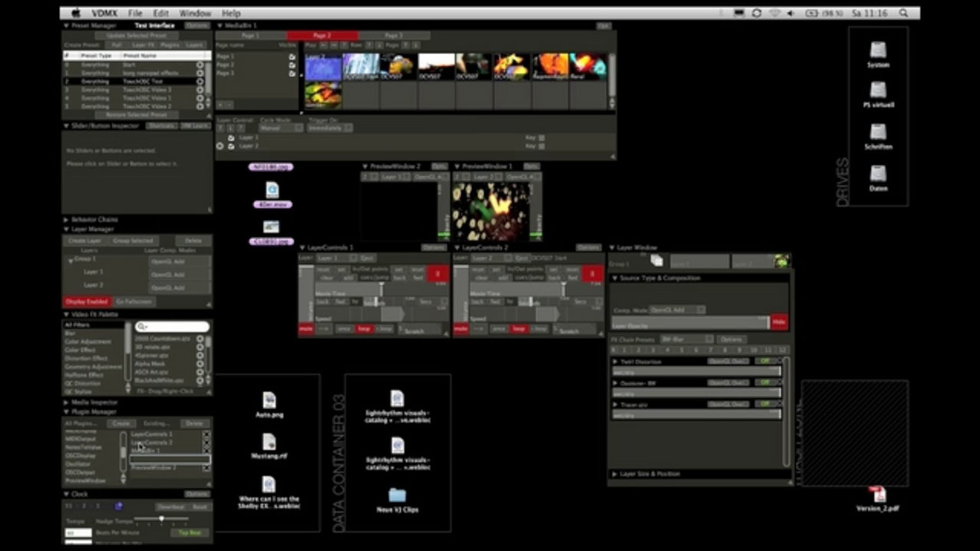980x551 pixels.
Task: Click the Spotlight search magnifier icon
Action: pyautogui.click(x=904, y=13)
